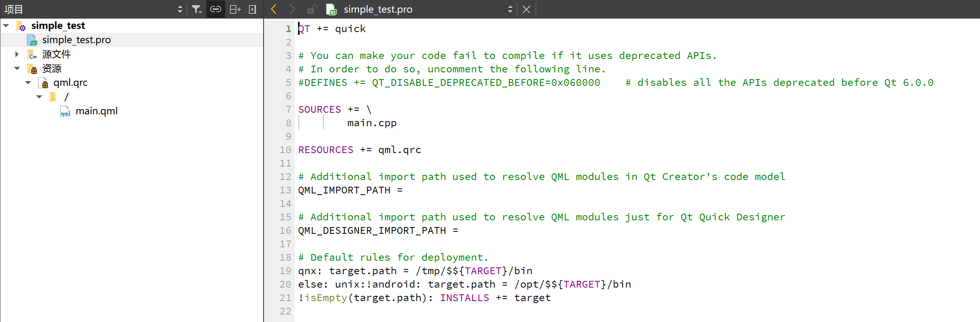Screen dimensions: 980x322
Task: Place the cursor on 'quick' in line 1
Action: 350,29
